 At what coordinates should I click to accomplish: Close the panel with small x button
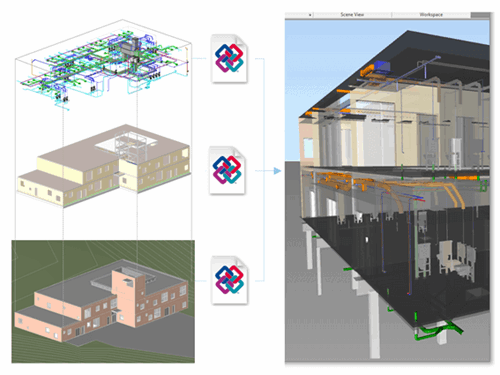[310, 15]
